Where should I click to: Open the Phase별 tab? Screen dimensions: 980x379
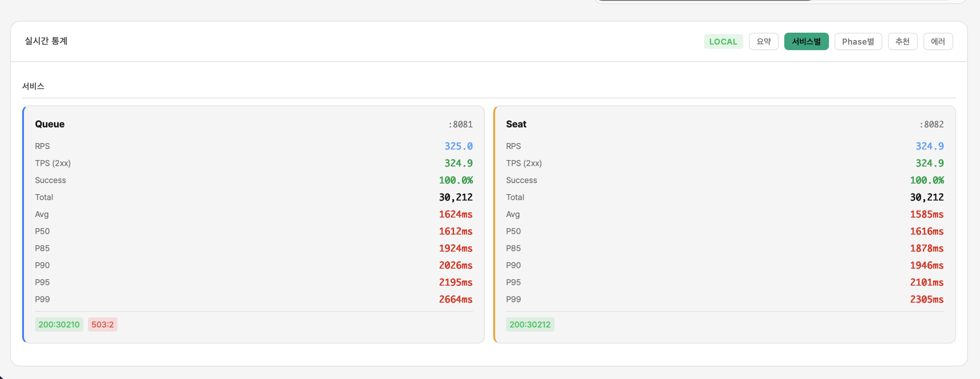click(857, 41)
